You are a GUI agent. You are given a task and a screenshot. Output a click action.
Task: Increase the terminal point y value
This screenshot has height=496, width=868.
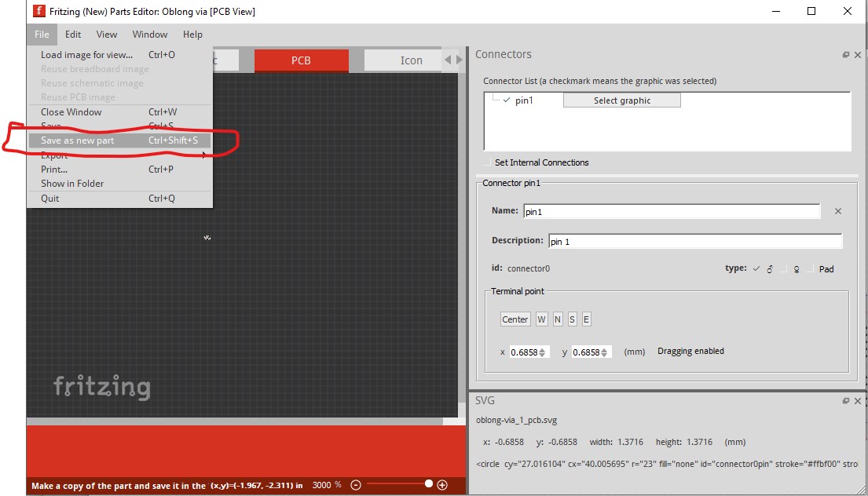605,350
